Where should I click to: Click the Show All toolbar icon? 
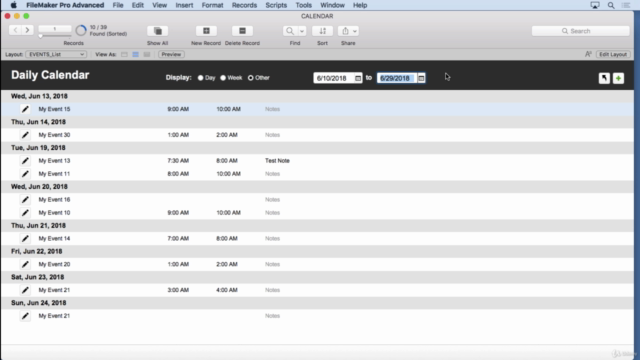point(158,31)
